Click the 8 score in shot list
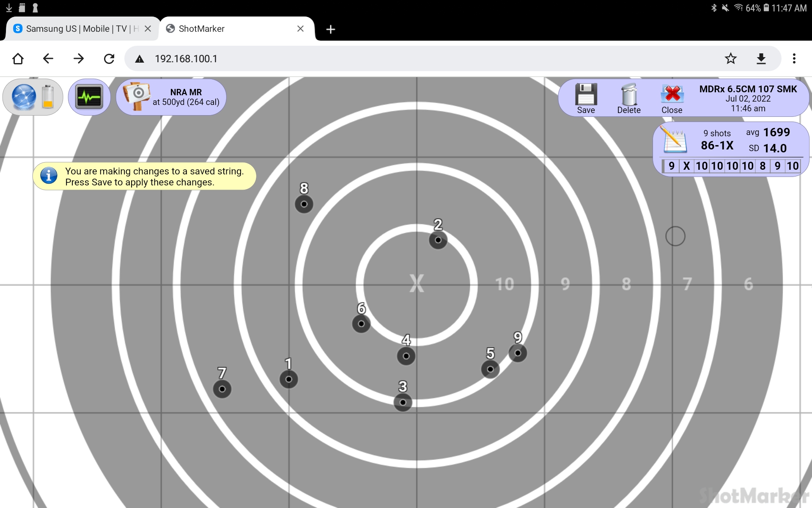Image resolution: width=812 pixels, height=508 pixels. [763, 166]
